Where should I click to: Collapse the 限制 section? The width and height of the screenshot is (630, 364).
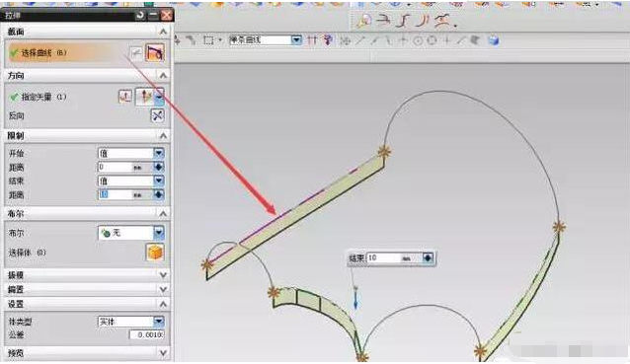(x=163, y=136)
